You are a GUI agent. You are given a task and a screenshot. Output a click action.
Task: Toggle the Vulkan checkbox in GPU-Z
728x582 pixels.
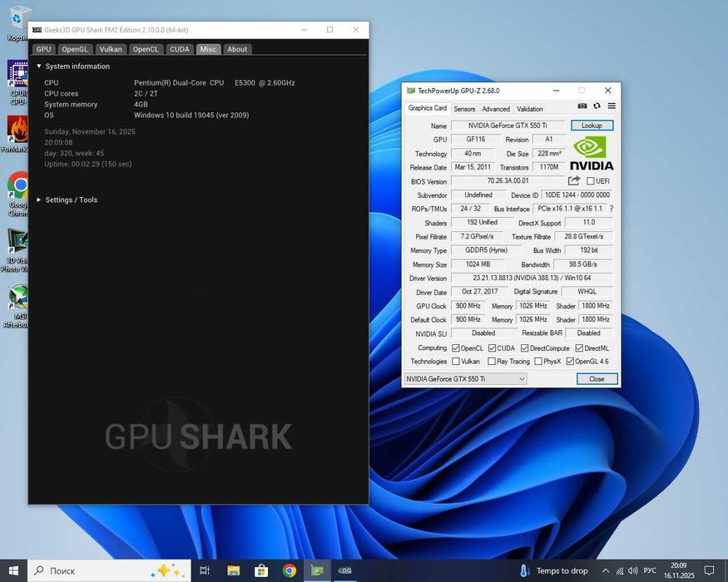click(456, 361)
